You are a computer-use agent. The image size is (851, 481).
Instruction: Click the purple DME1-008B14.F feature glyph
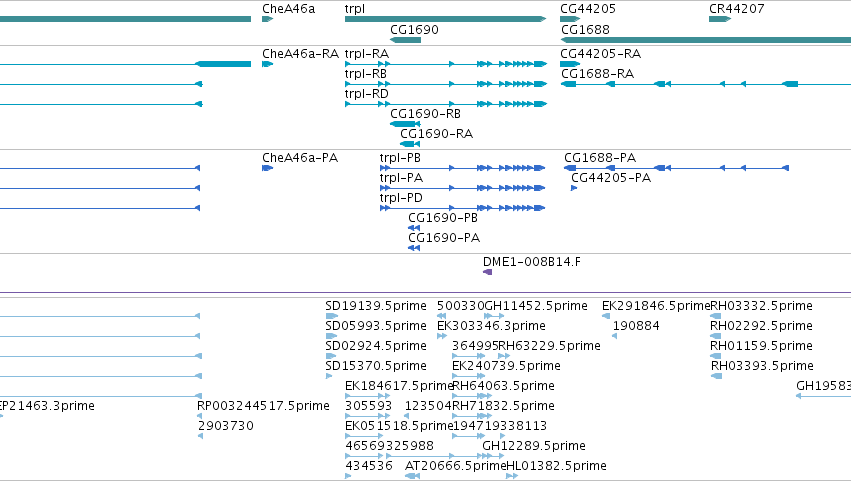pos(487,272)
